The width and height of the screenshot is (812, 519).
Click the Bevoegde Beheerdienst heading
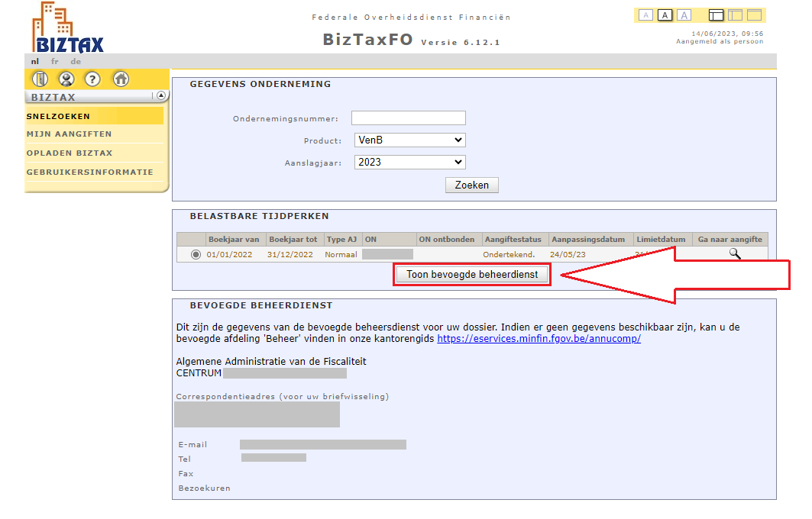261,305
